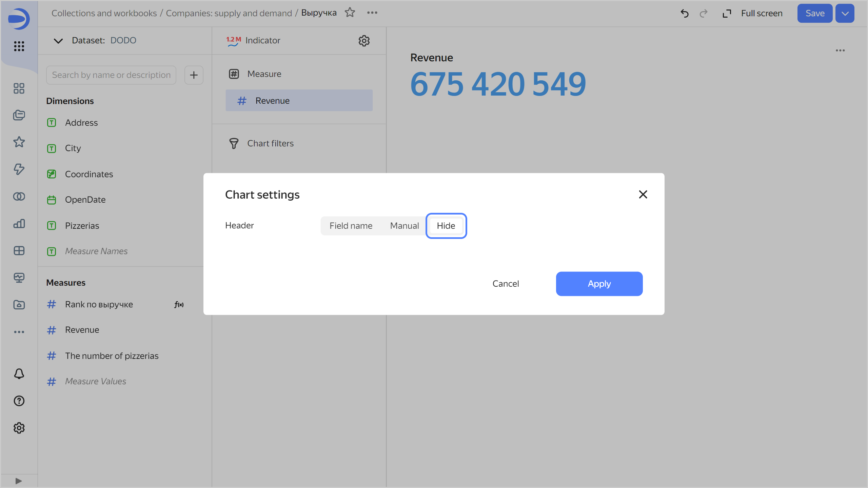Toggle fullscreen mode icon
868x488 pixels.
[x=728, y=13]
